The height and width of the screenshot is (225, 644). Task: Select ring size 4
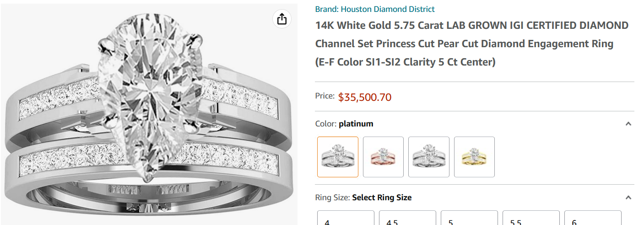(x=346, y=220)
